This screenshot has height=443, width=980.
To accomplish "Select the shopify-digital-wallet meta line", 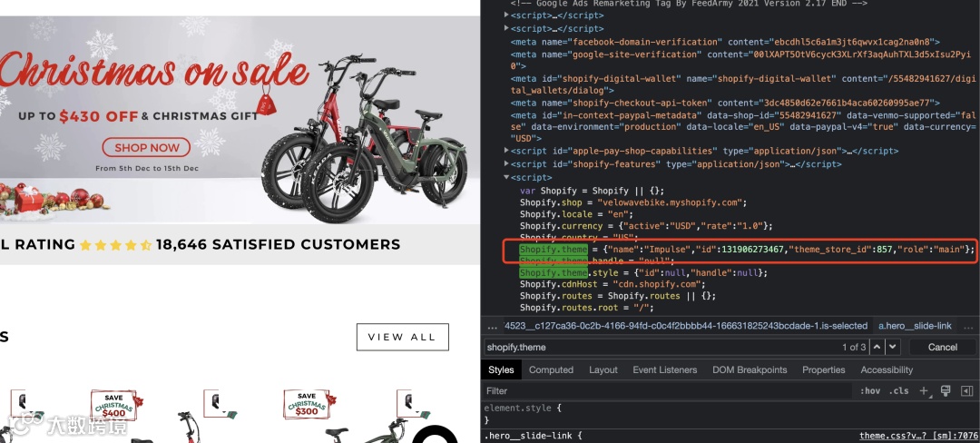I will pos(742,84).
